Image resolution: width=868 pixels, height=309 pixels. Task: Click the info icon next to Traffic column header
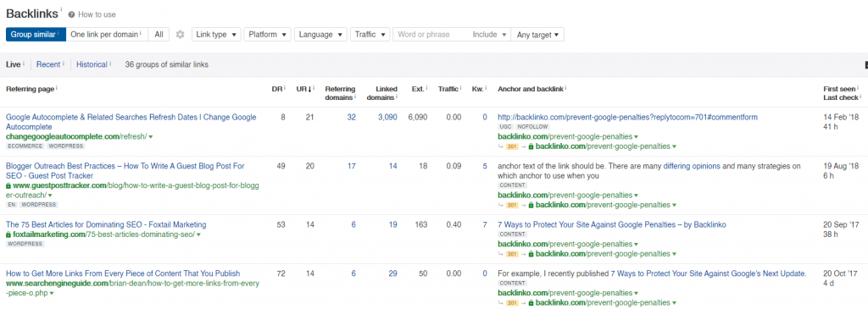point(460,87)
